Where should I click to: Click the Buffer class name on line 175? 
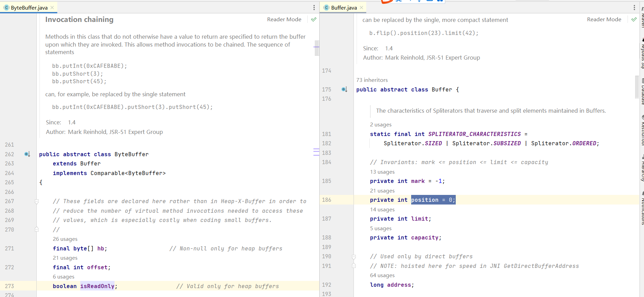click(442, 90)
